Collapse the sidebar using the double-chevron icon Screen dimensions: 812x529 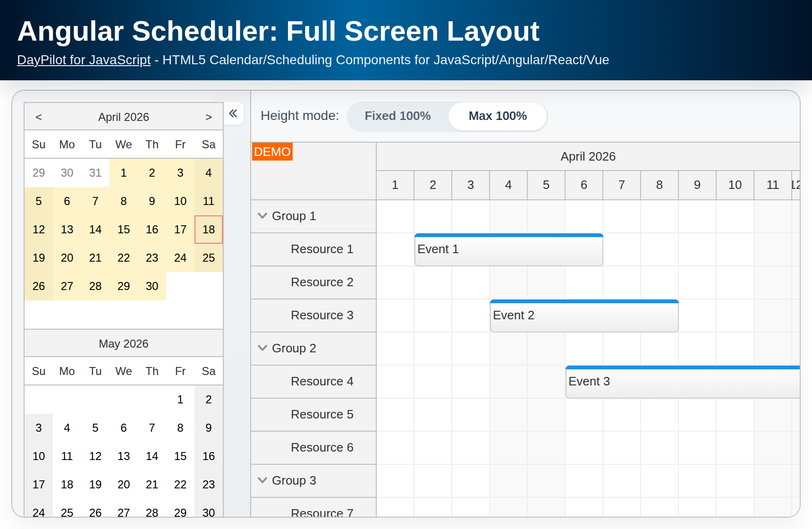pos(234,114)
